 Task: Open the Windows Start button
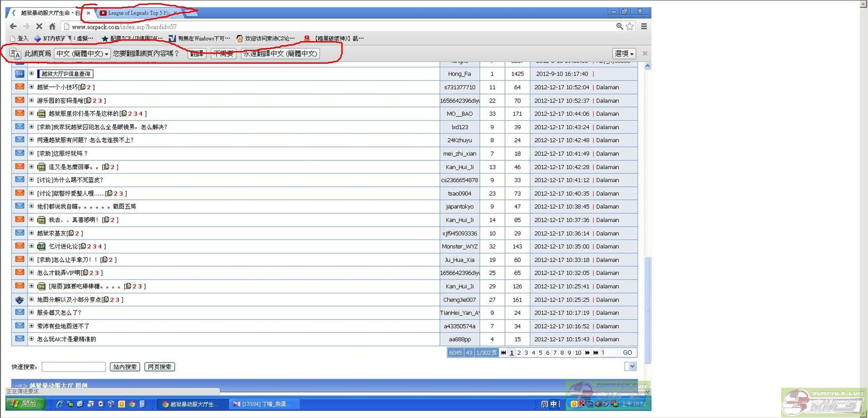point(25,404)
